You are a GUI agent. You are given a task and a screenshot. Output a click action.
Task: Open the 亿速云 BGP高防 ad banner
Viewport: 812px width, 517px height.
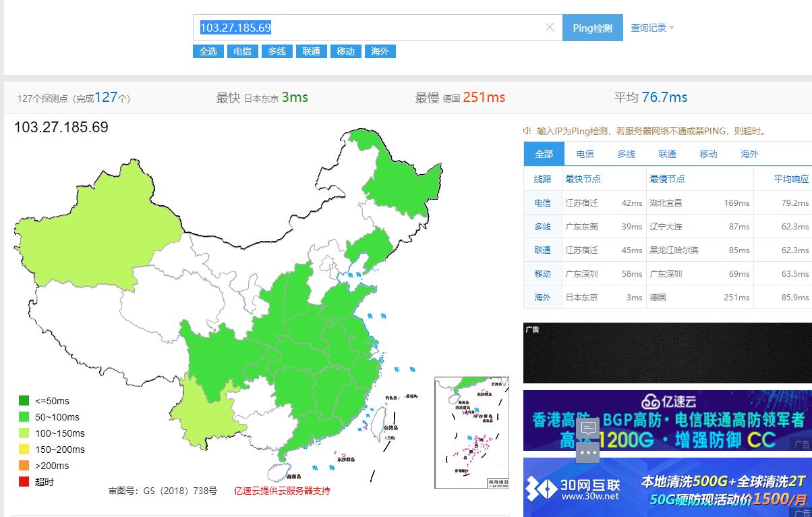668,420
